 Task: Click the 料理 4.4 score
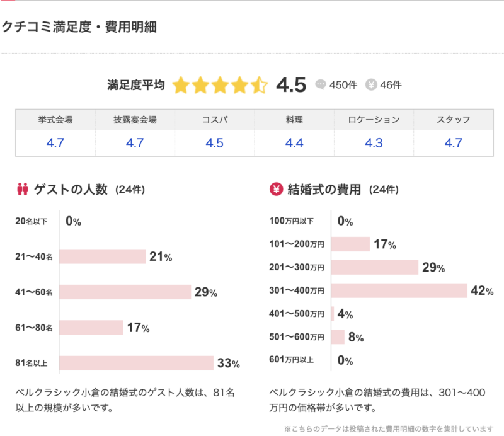[294, 143]
